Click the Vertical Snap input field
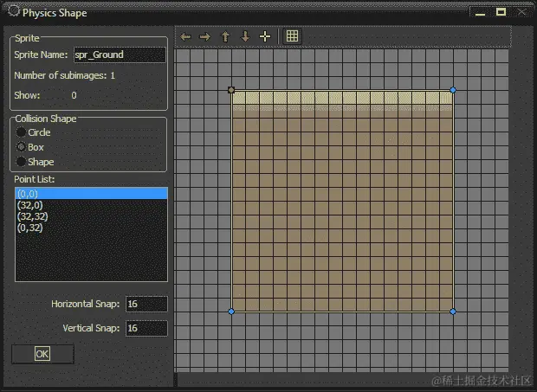The image size is (537, 392). tap(146, 328)
